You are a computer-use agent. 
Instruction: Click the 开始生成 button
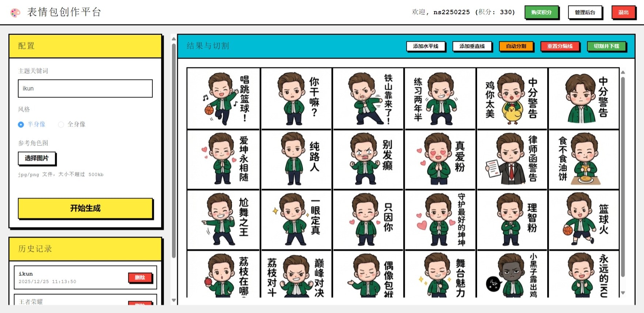point(85,208)
